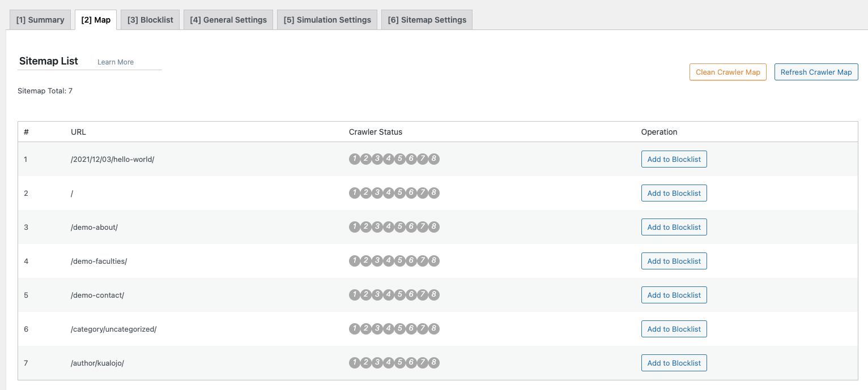
Task: Open the [1] Summary tab
Action: (x=40, y=20)
